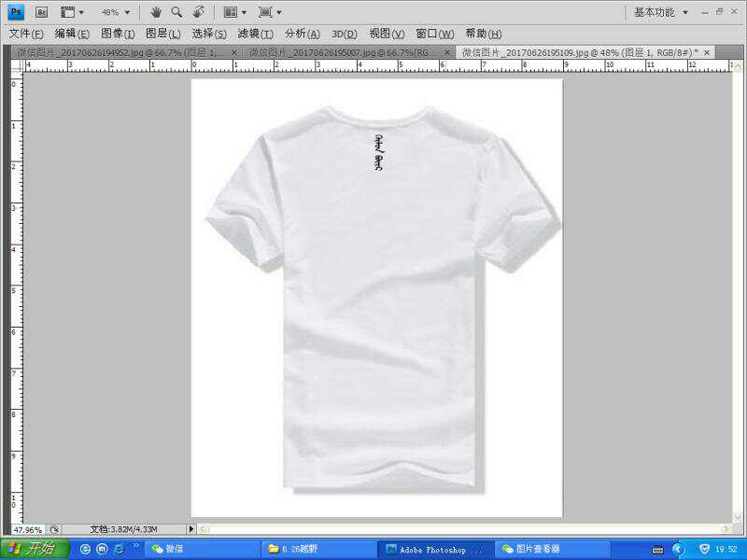The height and width of the screenshot is (560, 747).
Task: Select the Rotate View tool
Action: (x=199, y=12)
